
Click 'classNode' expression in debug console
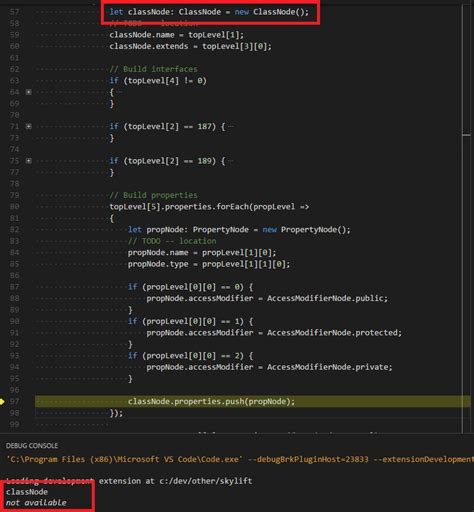(27, 492)
